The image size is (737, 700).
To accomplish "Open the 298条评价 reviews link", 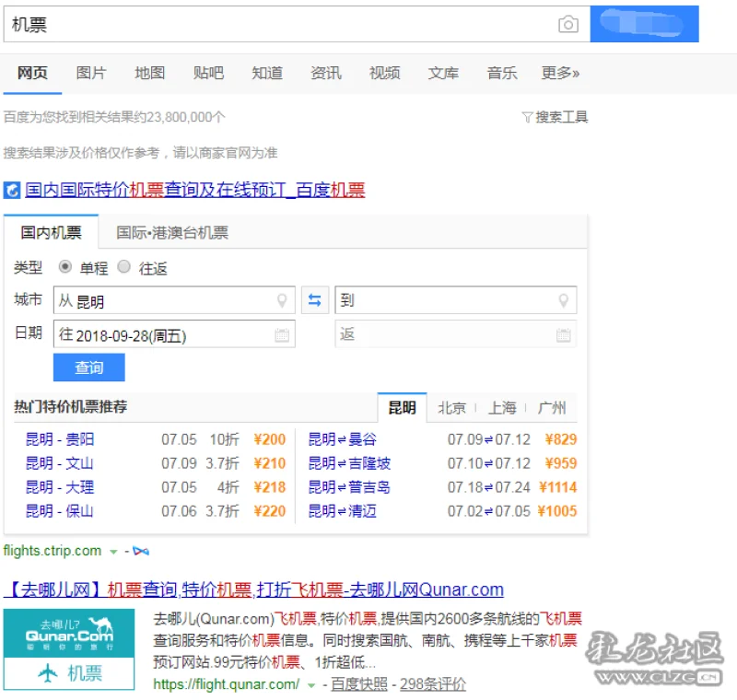I will click(x=433, y=684).
